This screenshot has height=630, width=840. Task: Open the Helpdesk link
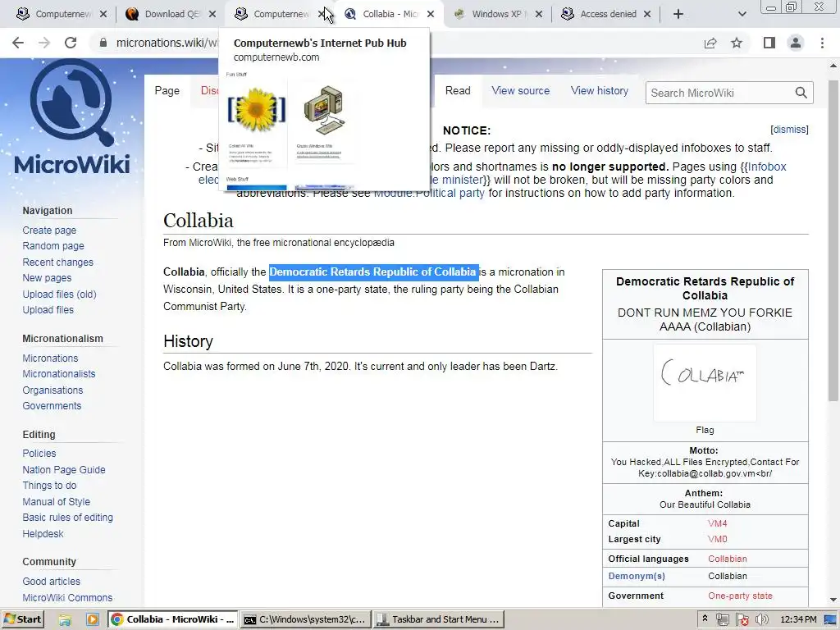pos(43,533)
